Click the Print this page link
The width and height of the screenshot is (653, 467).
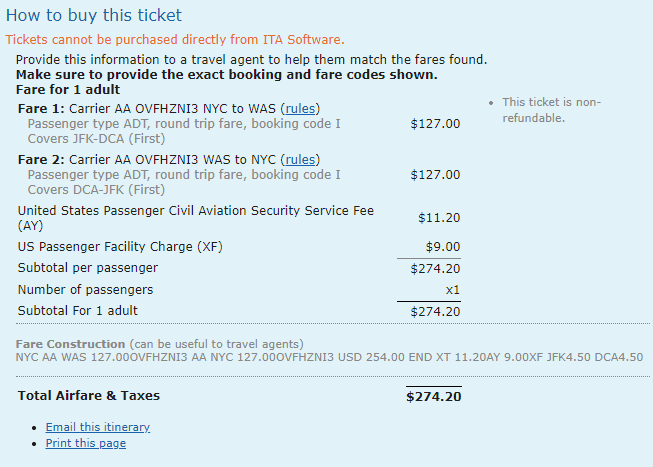85,443
